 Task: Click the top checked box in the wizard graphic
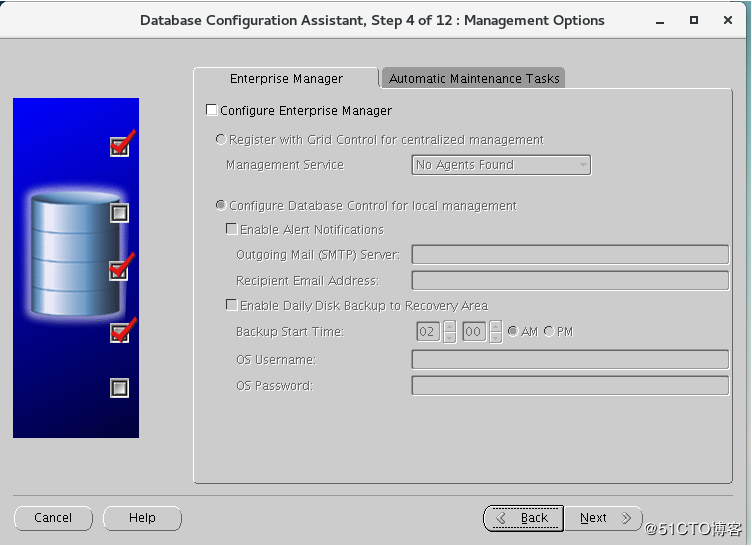(x=119, y=146)
